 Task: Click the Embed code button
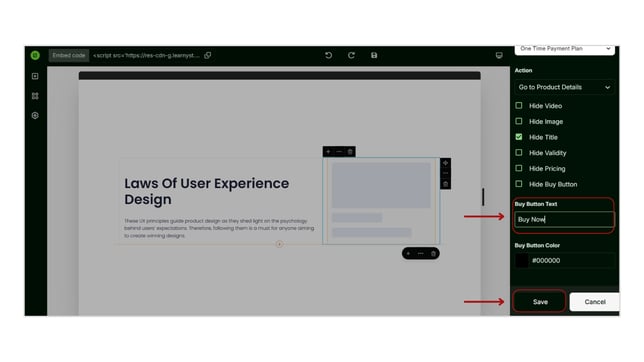(69, 55)
